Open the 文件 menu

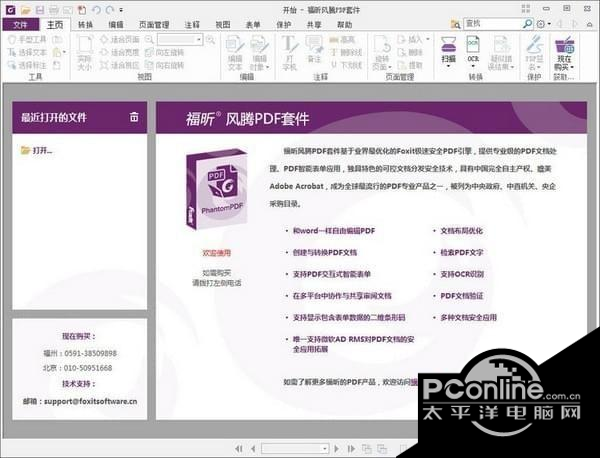[x=20, y=24]
